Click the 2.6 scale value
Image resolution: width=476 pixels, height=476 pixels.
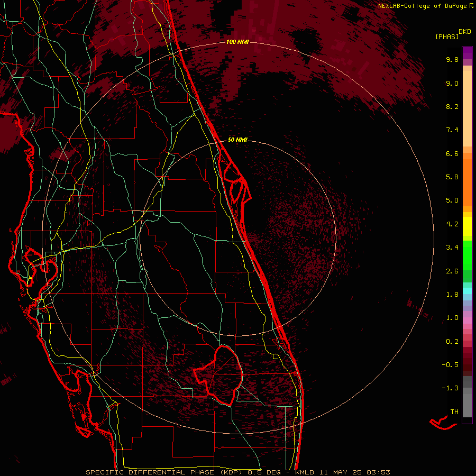click(x=452, y=271)
